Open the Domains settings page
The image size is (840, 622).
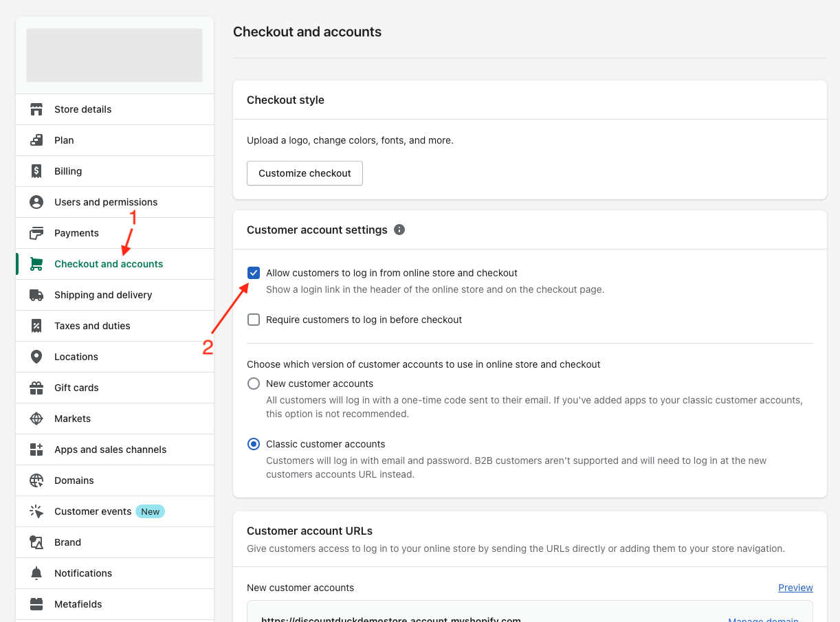[74, 480]
